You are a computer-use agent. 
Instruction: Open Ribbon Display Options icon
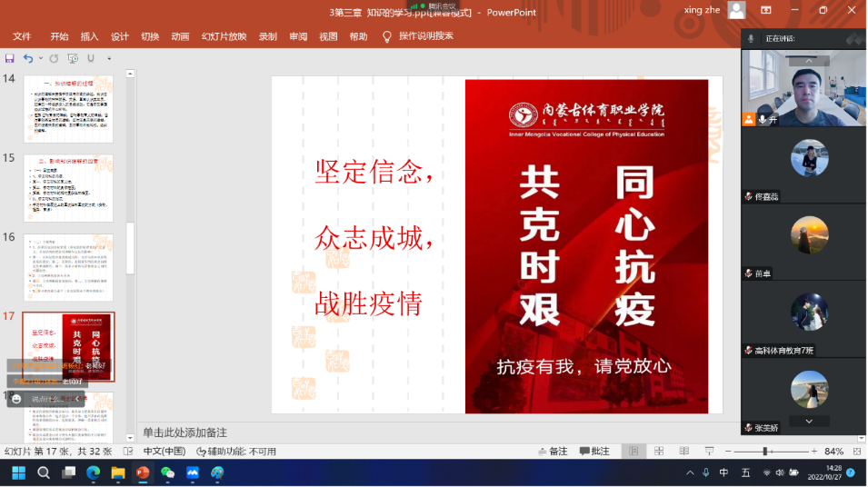pos(766,10)
